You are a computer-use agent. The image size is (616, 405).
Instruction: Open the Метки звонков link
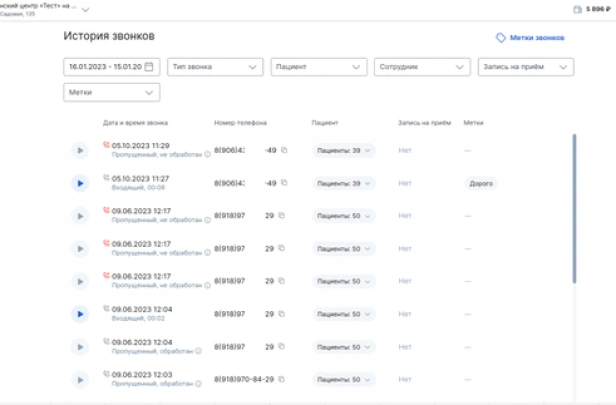click(x=530, y=38)
